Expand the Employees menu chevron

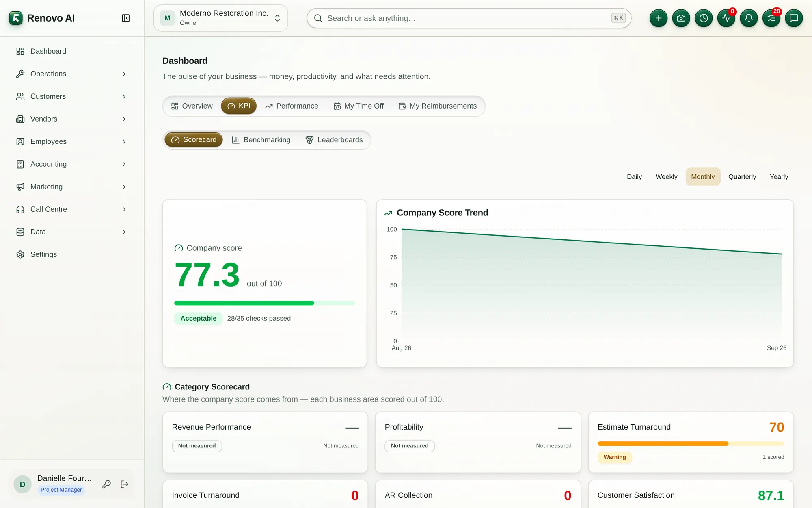(124, 141)
